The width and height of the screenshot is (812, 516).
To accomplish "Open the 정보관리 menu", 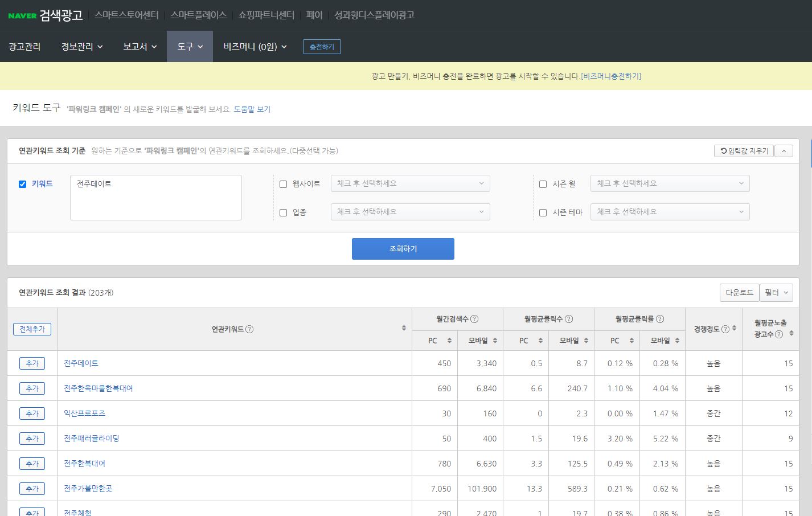I will point(81,47).
